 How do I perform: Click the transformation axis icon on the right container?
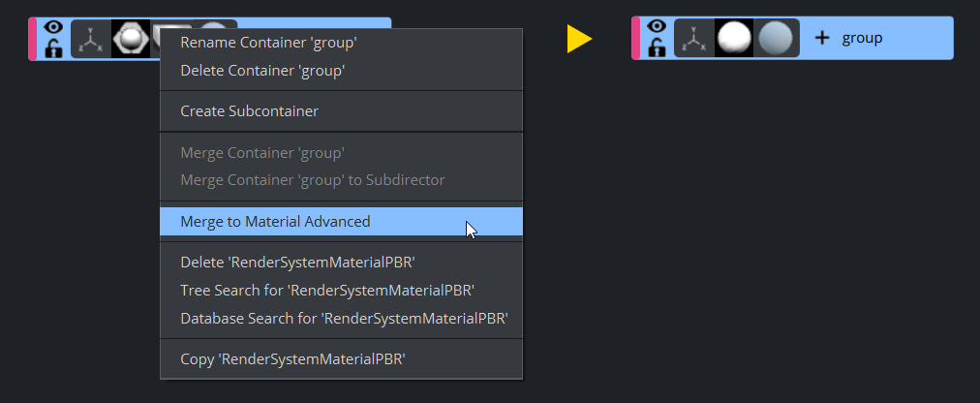coord(693,39)
